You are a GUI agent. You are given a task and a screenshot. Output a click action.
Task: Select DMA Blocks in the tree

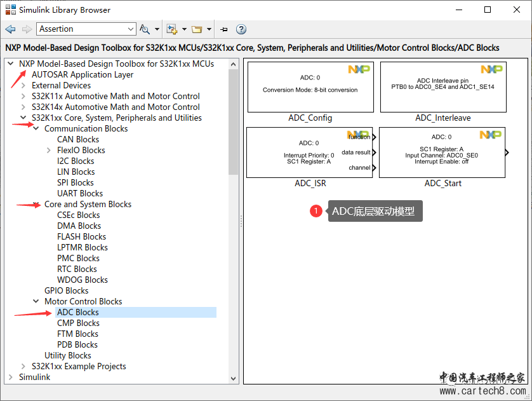click(79, 226)
